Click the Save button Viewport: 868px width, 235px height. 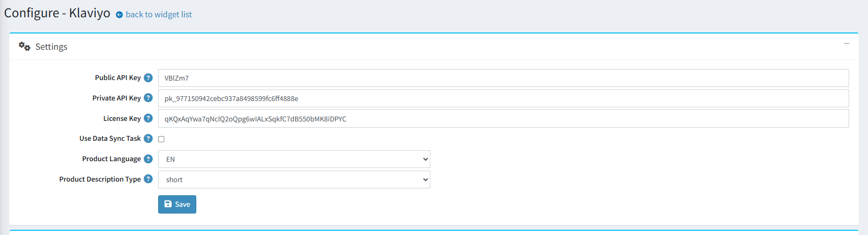177,204
